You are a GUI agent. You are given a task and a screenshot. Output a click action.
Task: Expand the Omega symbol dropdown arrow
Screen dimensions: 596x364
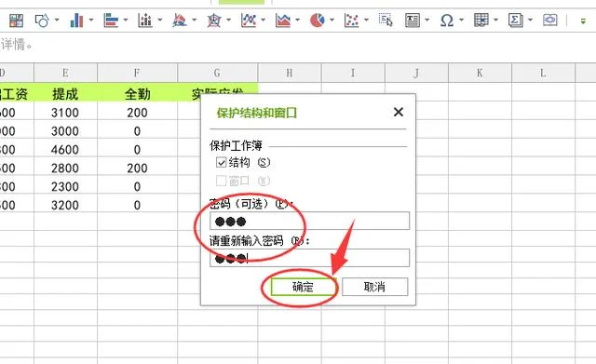[461, 20]
